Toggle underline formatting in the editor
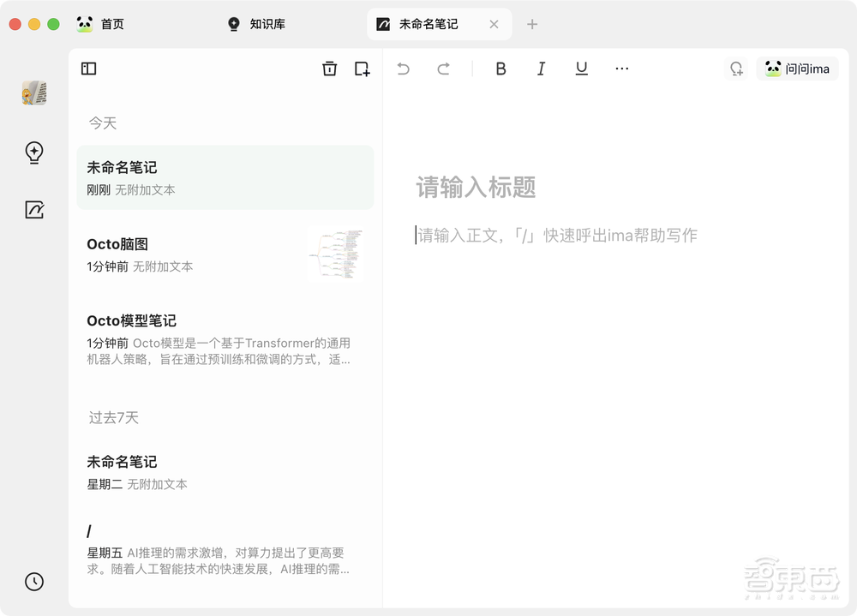The image size is (857, 616). click(x=581, y=69)
